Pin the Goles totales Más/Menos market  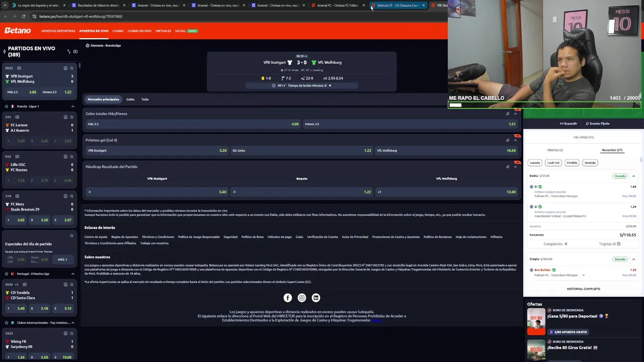point(508,114)
